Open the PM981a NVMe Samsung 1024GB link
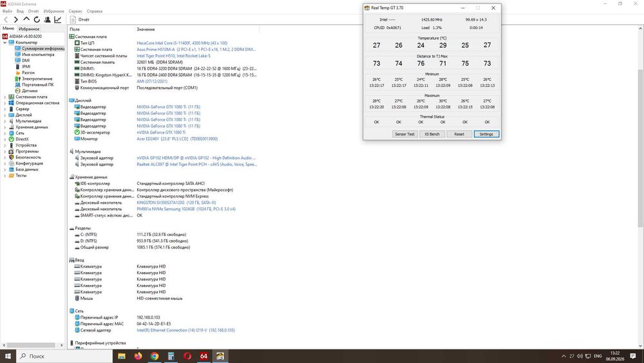This screenshot has width=644, height=363. click(x=186, y=209)
